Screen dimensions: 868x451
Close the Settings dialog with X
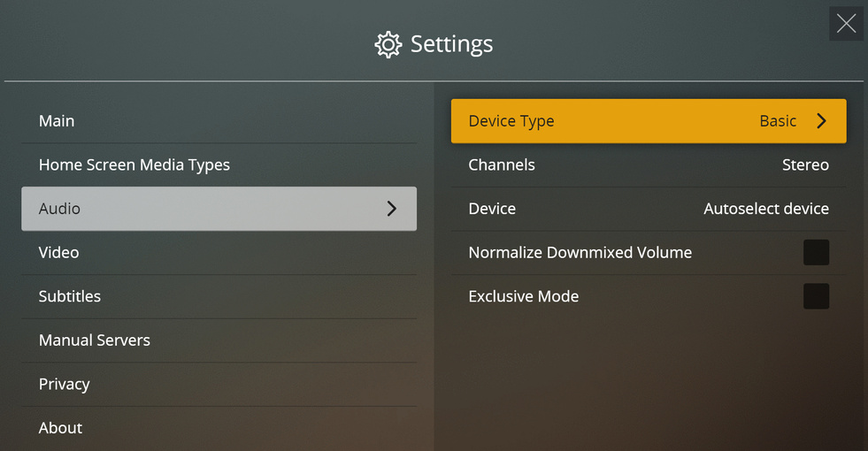coord(846,24)
